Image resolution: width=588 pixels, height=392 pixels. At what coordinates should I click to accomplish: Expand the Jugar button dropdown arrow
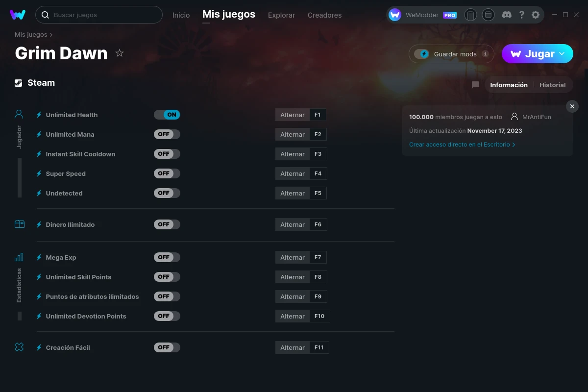tap(562, 53)
